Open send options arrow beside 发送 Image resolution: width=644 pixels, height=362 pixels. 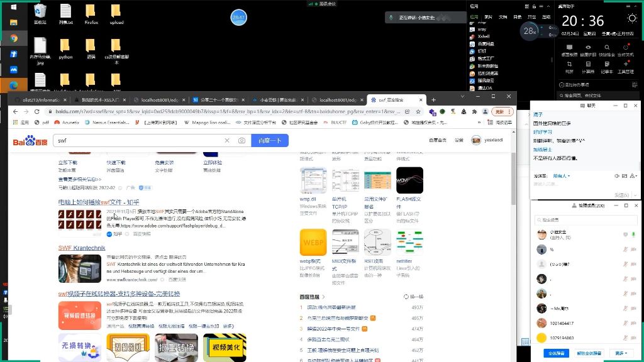[635, 195]
